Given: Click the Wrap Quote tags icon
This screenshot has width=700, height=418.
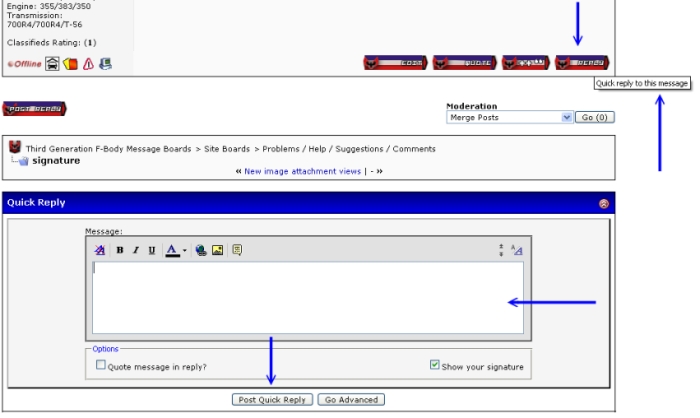Looking at the screenshot, I should (237, 251).
